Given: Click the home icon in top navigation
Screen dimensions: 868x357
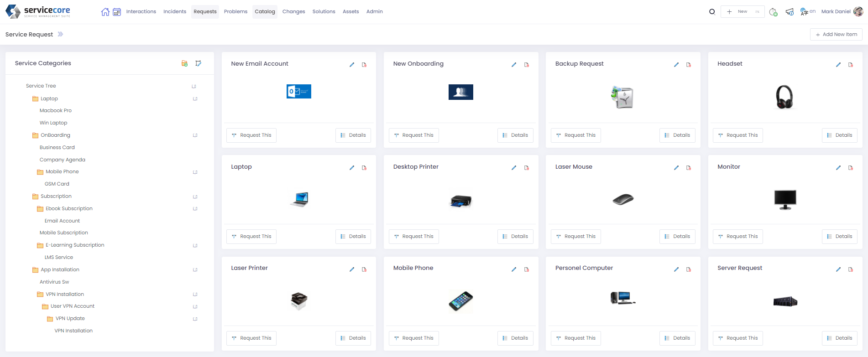Looking at the screenshot, I should tap(105, 12).
